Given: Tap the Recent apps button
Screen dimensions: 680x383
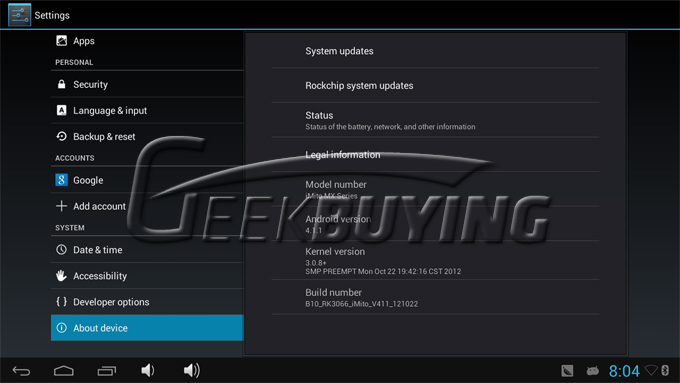Looking at the screenshot, I should [x=107, y=371].
